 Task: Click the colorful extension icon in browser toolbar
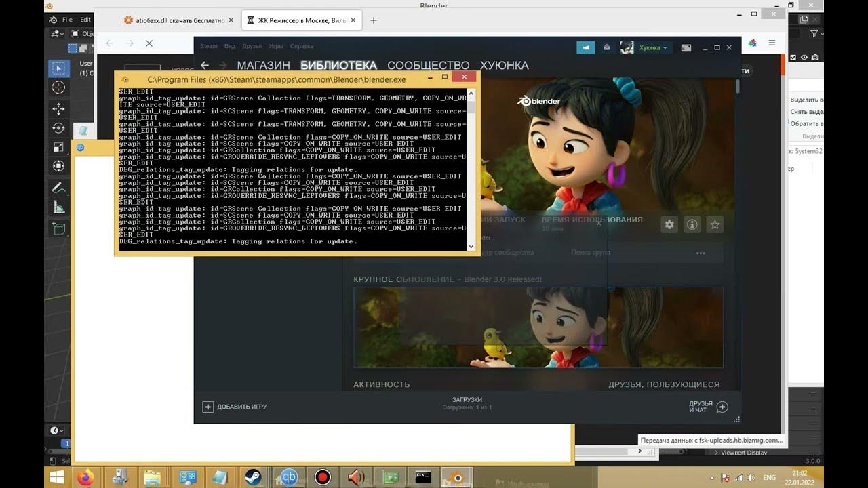click(x=753, y=43)
